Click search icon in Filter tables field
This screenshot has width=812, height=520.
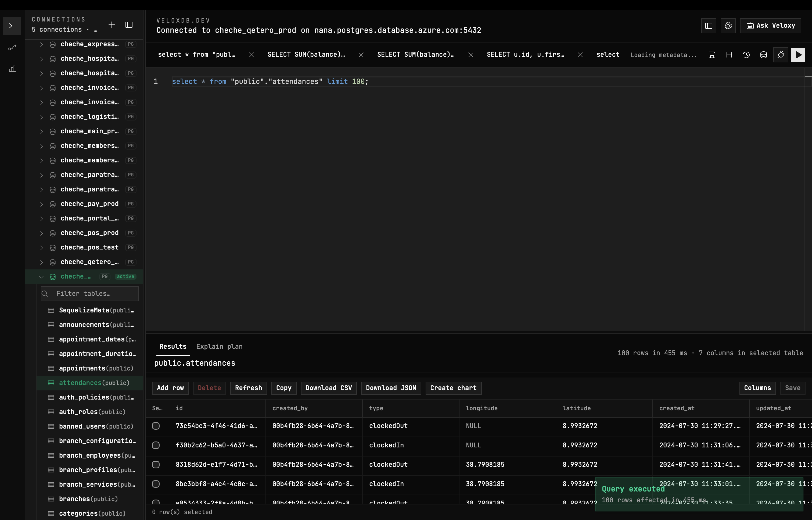click(x=45, y=294)
